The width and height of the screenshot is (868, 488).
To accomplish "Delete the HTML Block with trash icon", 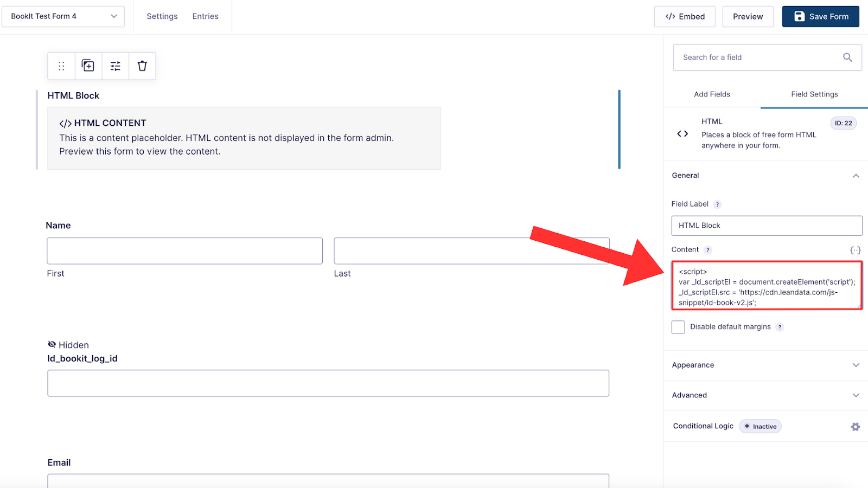I will point(142,66).
